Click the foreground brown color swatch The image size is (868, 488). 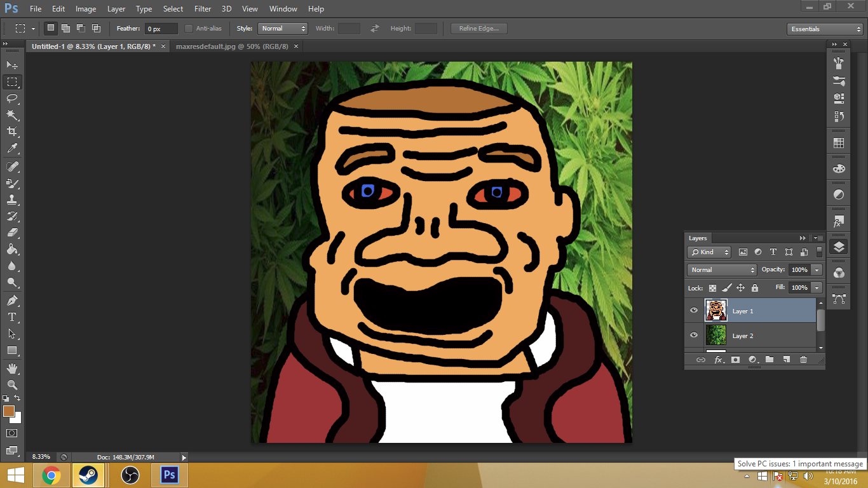[9, 411]
